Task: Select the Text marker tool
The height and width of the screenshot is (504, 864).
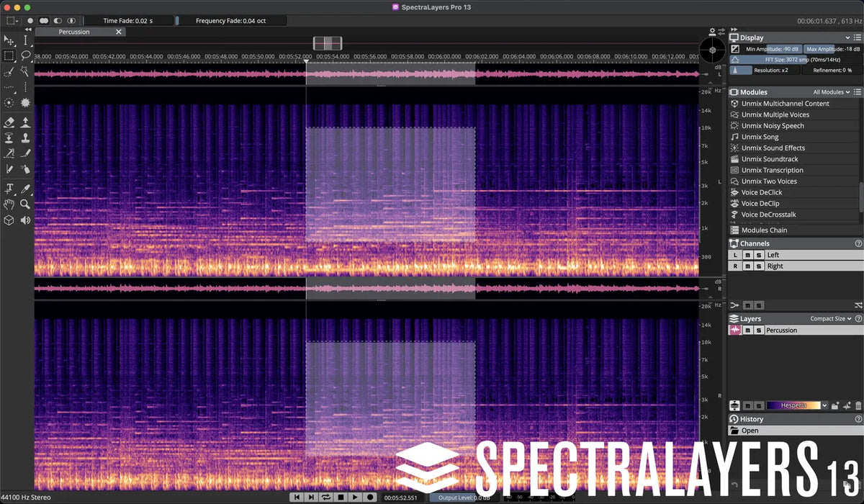Action: [x=9, y=189]
